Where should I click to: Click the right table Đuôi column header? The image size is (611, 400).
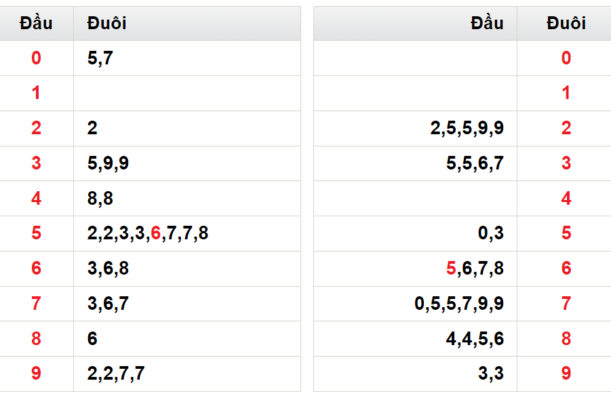566,23
